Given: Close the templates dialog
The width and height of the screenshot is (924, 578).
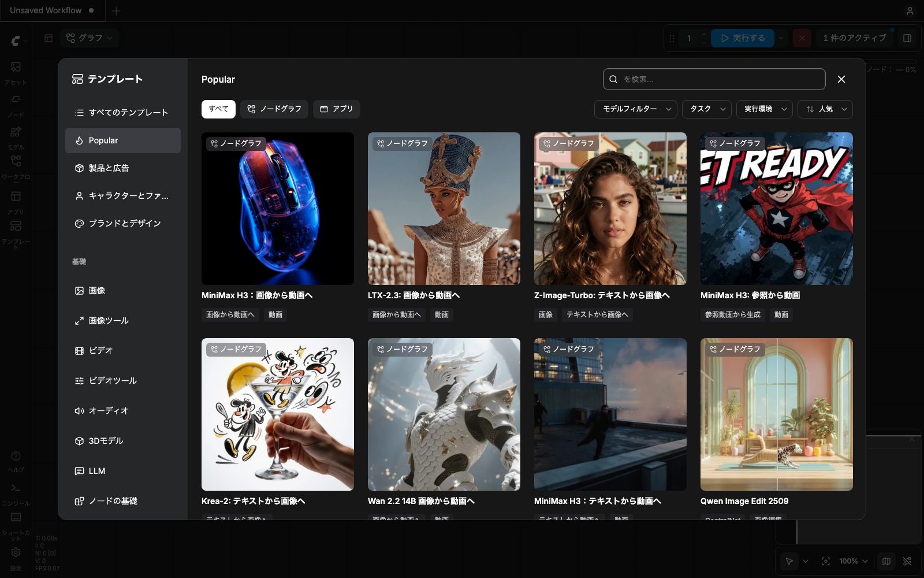Looking at the screenshot, I should click(x=841, y=79).
